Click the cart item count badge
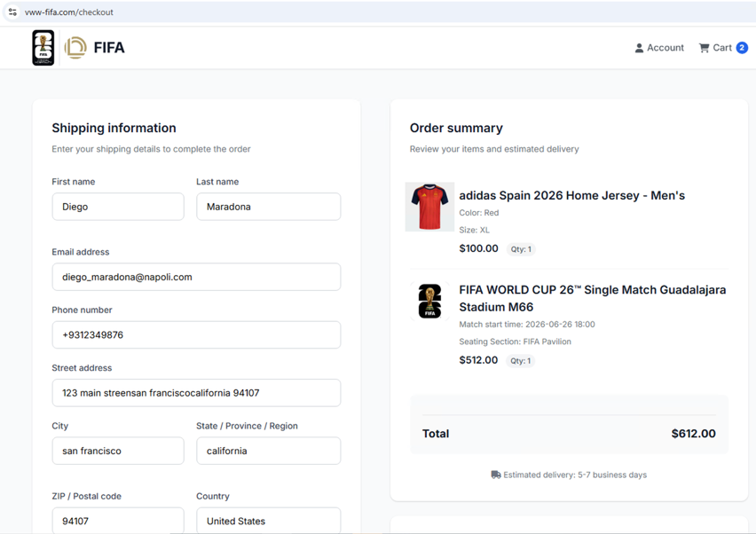This screenshot has height=534, width=756. pyautogui.click(x=742, y=48)
